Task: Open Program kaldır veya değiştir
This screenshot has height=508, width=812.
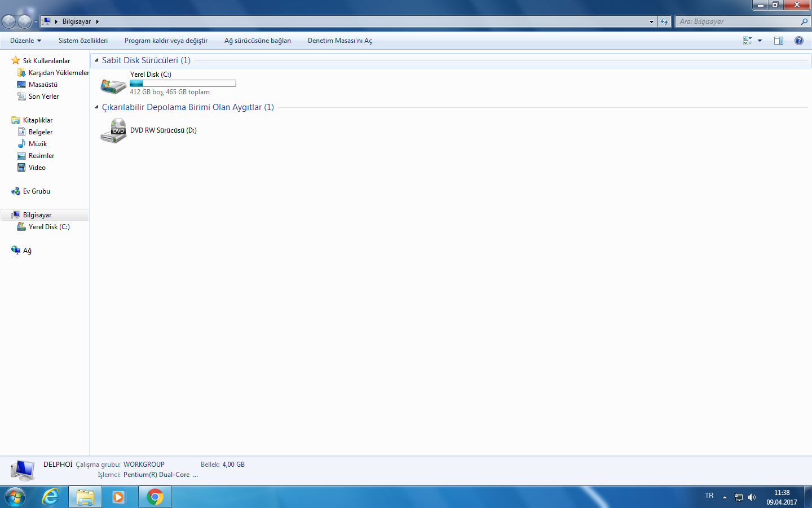Action: point(166,41)
